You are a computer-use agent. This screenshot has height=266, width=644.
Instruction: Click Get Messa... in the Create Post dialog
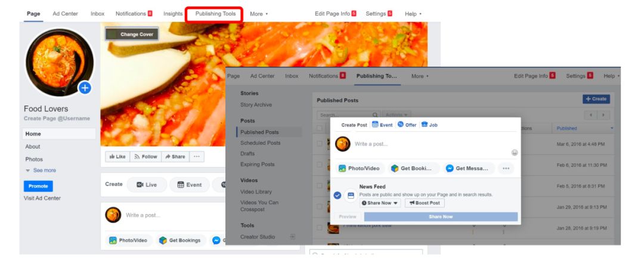pyautogui.click(x=469, y=168)
